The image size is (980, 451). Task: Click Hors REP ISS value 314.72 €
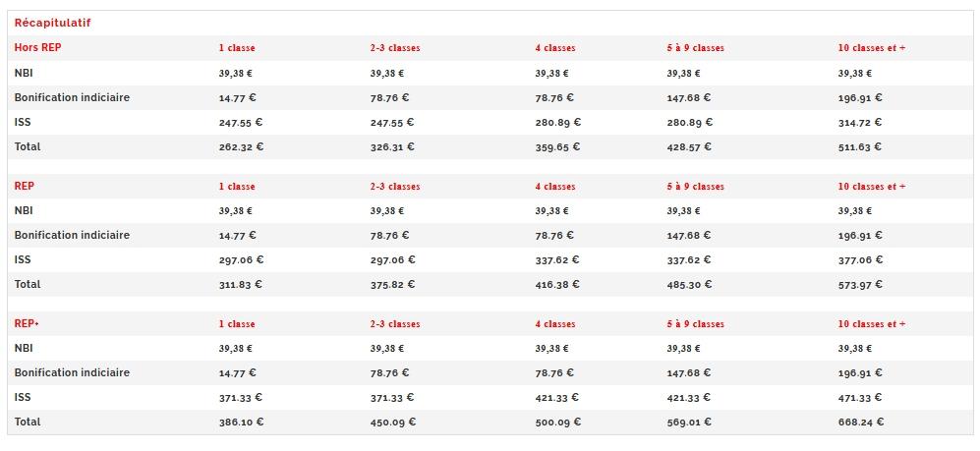[x=859, y=123]
